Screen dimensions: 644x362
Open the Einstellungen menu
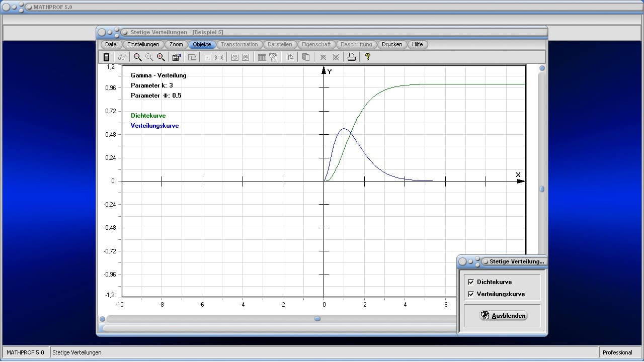pyautogui.click(x=143, y=44)
